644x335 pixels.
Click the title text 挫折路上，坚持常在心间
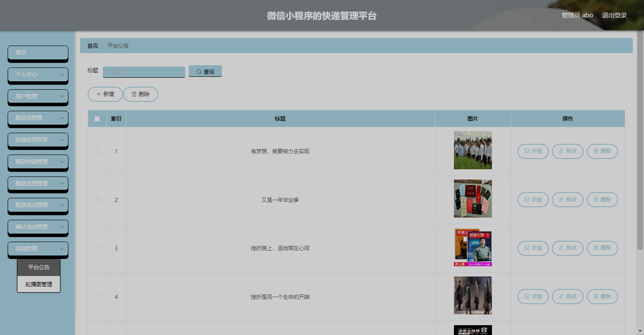(x=280, y=248)
